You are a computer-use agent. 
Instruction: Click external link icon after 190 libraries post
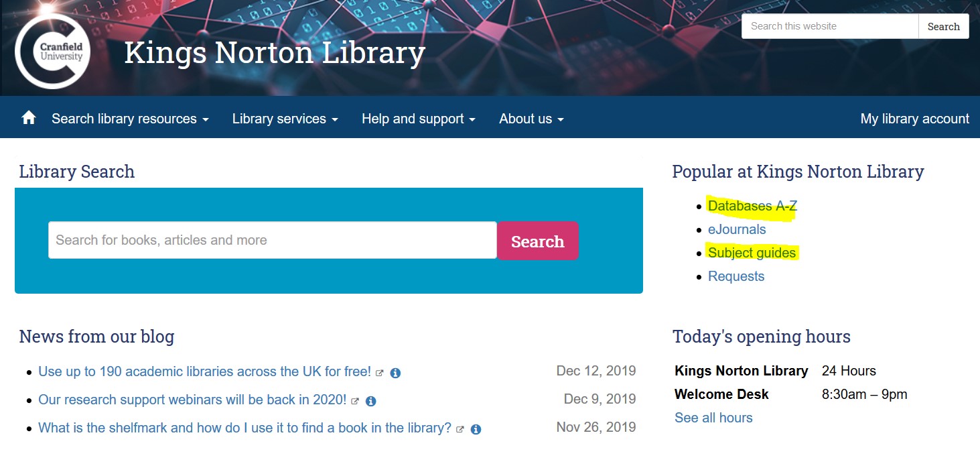click(380, 373)
